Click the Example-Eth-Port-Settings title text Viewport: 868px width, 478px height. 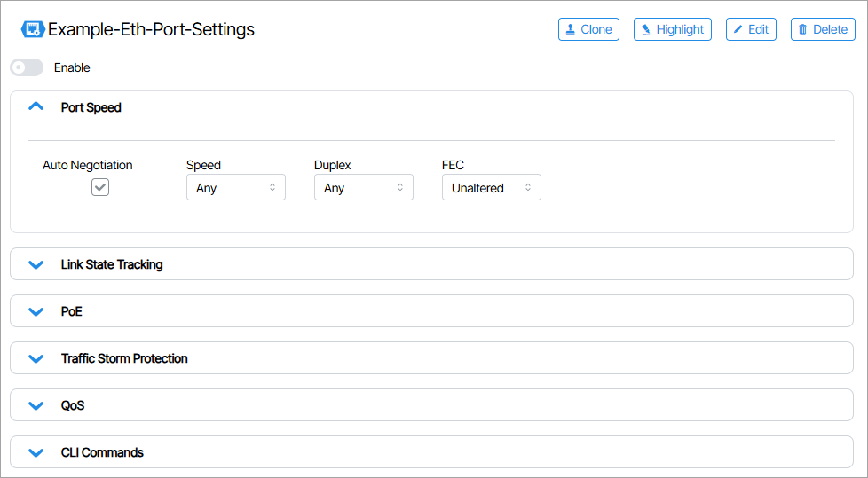tap(151, 29)
